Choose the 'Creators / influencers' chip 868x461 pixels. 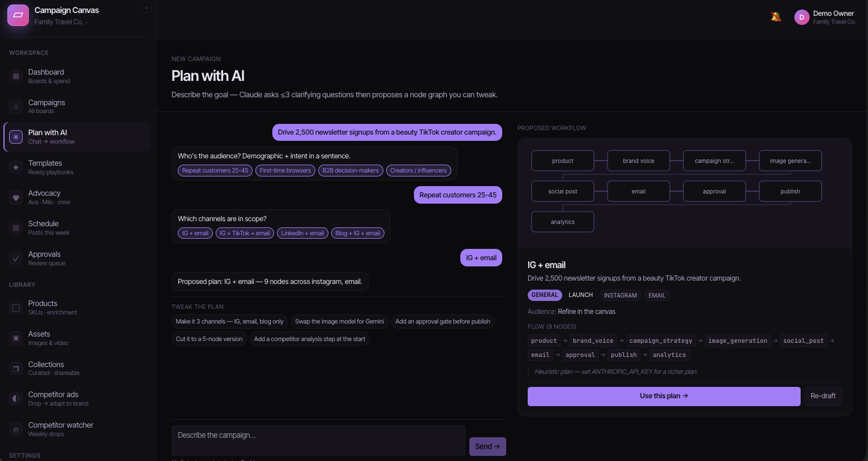418,170
